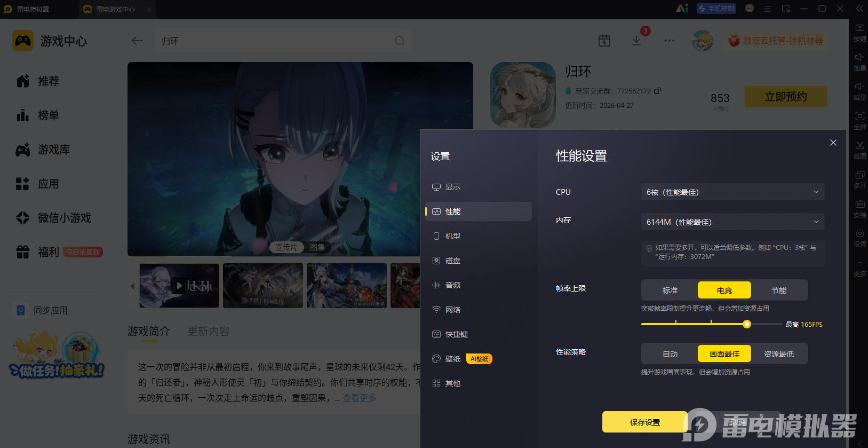Set performance strategy to 资源最低
Image resolution: width=868 pixels, height=448 pixels.
[779, 353]
